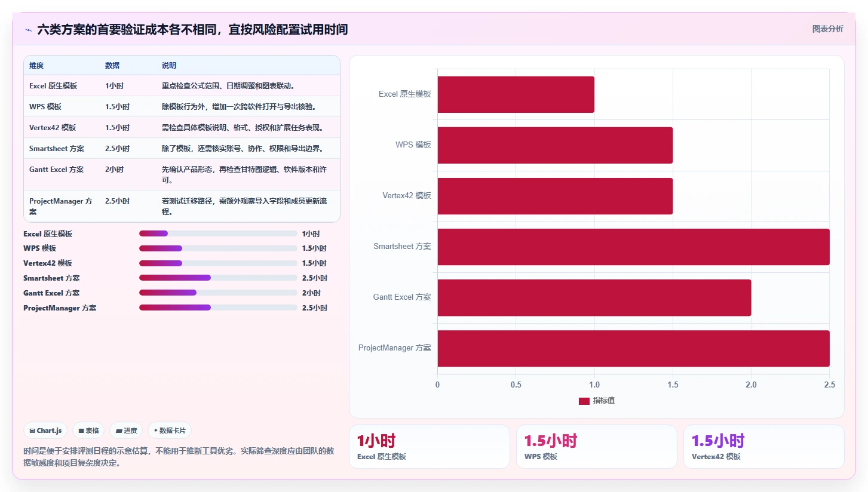The image size is (868, 492).
Task: Click table cell Excel 原生模板
Action: pos(53,86)
